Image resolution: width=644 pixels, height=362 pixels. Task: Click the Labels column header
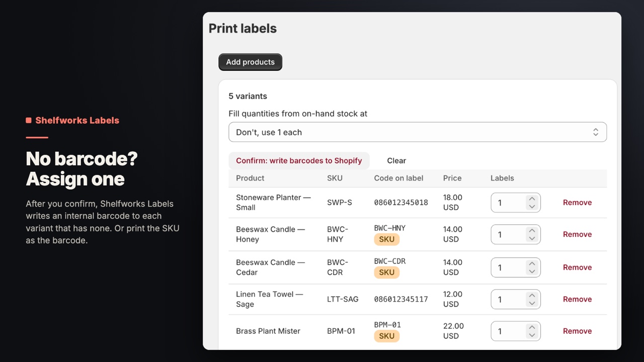click(x=502, y=178)
